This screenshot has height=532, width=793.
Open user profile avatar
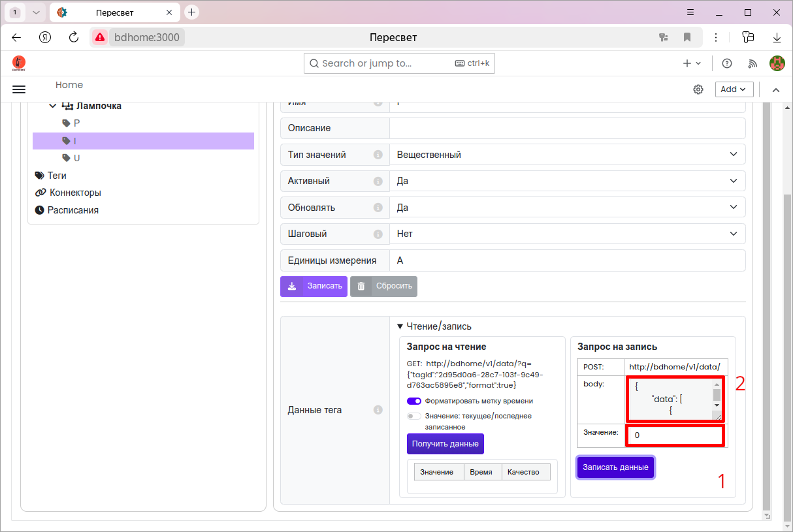[777, 63]
